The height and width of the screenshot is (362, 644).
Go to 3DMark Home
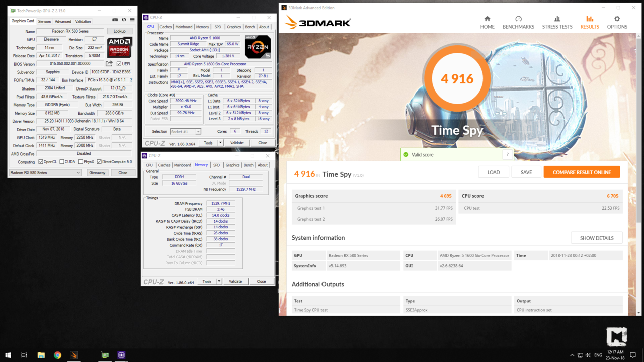[487, 22]
